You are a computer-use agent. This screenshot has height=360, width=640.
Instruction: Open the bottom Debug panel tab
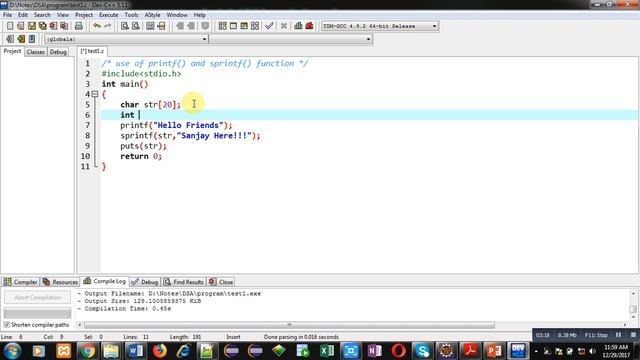click(145, 282)
